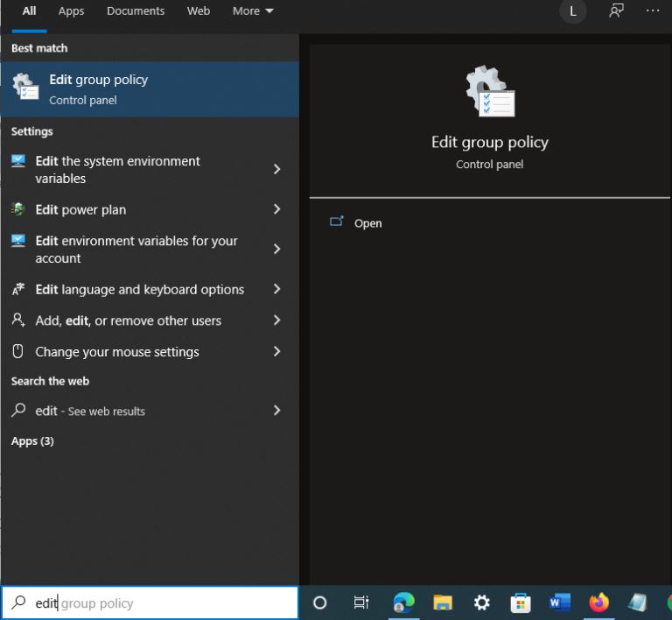Expand Change your mouse settings arrow
672x620 pixels.
(276, 351)
